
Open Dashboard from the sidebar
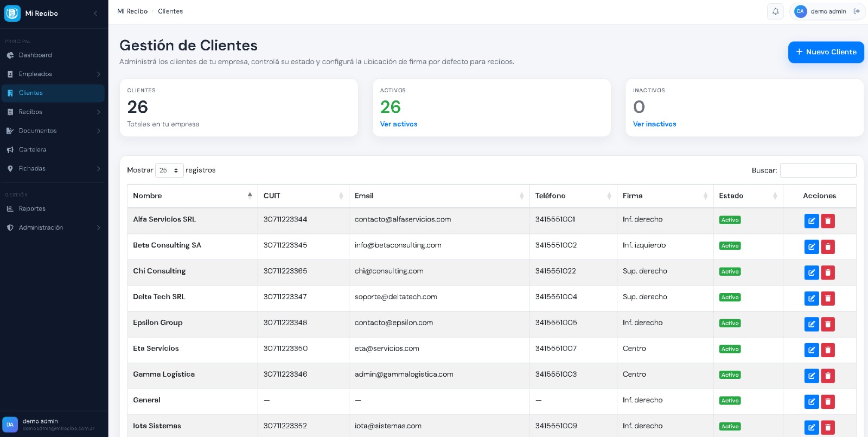click(x=35, y=55)
